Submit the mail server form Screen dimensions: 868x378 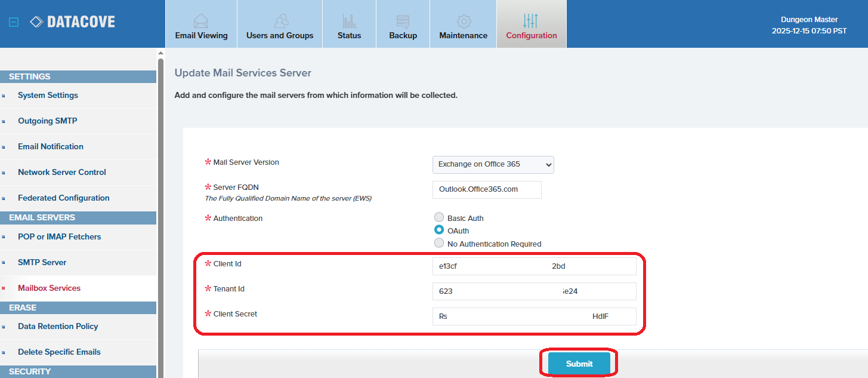pos(579,364)
